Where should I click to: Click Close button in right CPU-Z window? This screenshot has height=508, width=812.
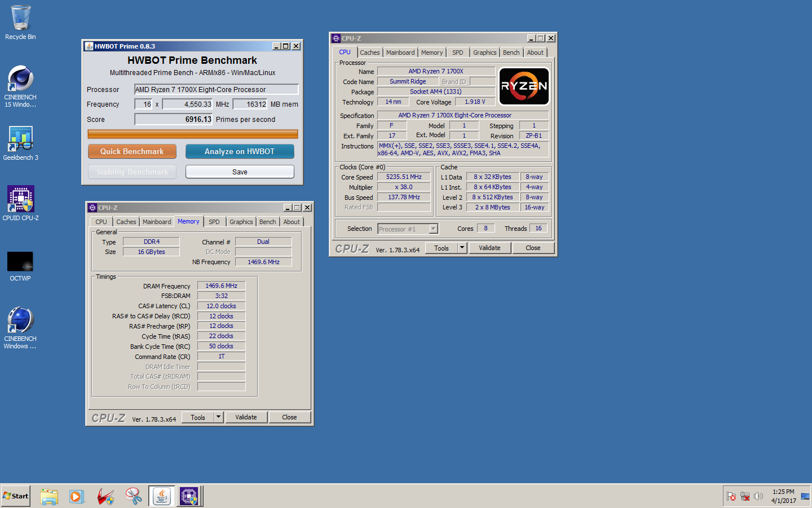point(533,248)
